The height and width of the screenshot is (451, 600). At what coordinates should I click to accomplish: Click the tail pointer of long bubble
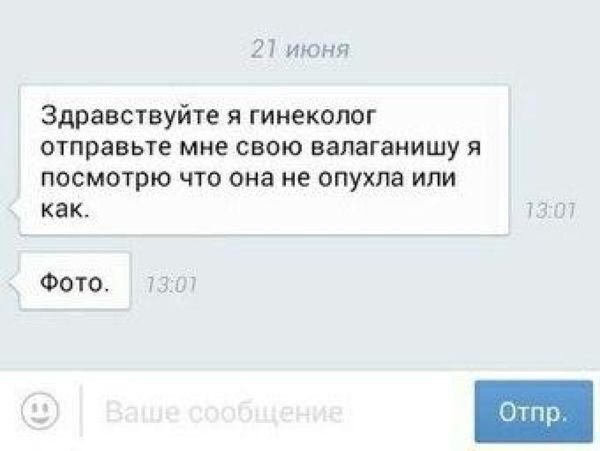14,210
